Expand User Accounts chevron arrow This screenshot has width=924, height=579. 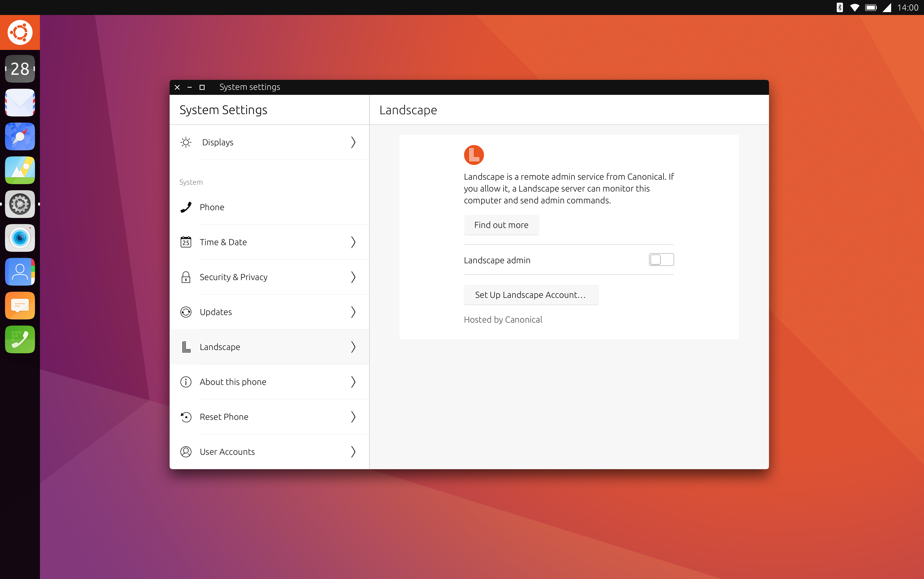coord(353,452)
